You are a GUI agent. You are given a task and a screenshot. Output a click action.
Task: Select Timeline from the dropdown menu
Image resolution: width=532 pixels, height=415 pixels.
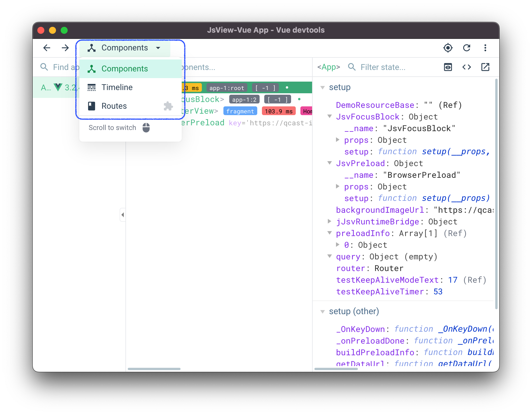117,87
